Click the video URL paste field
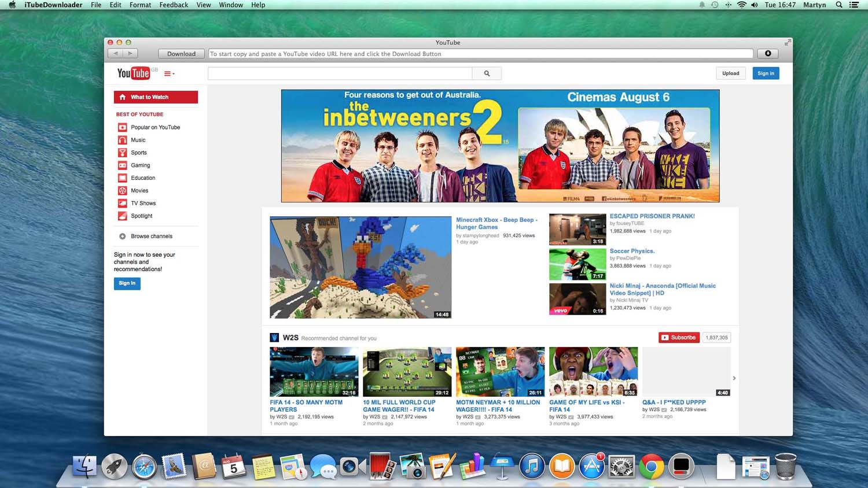The height and width of the screenshot is (488, 868). [481, 54]
